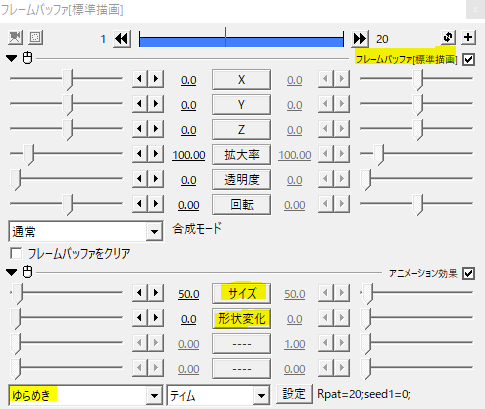Collapse the フレームバッファ section triangle
Viewport: 485px width, 409px height.
12,59
